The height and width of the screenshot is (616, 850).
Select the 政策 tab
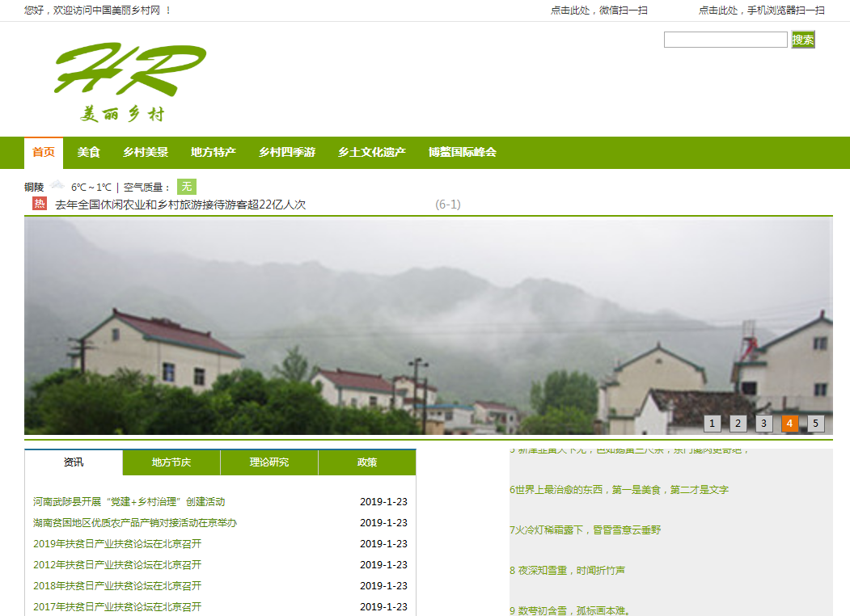coord(367,462)
